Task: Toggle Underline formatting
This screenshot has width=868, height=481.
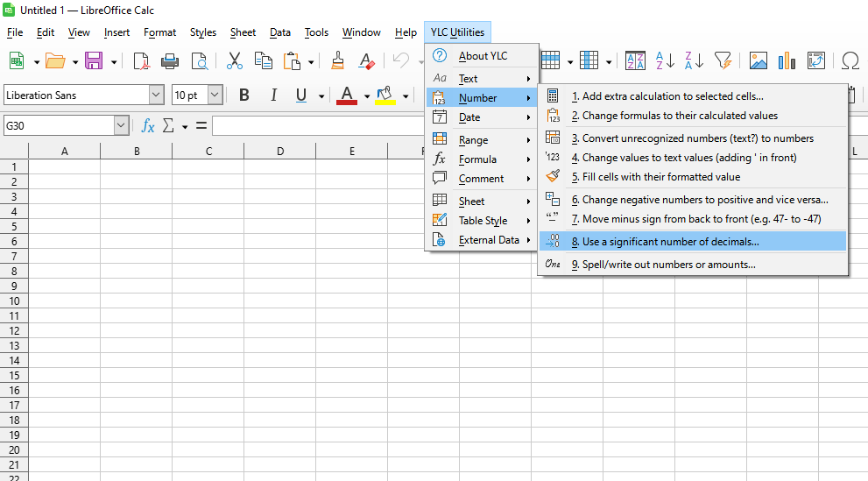Action: 301,95
